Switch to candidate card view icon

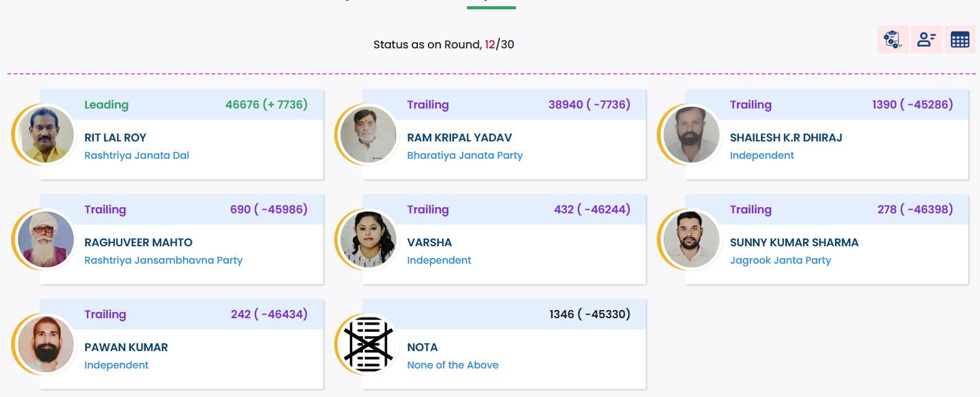[x=926, y=40]
